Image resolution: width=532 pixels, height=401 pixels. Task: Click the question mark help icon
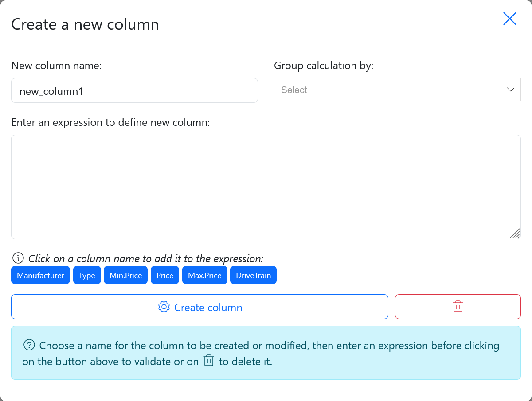[x=29, y=345]
